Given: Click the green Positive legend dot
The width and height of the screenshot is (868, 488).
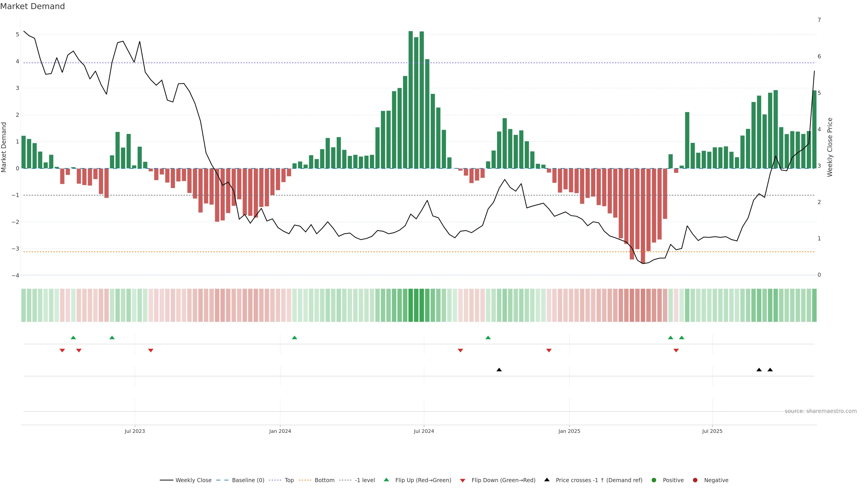Looking at the screenshot, I should point(654,480).
